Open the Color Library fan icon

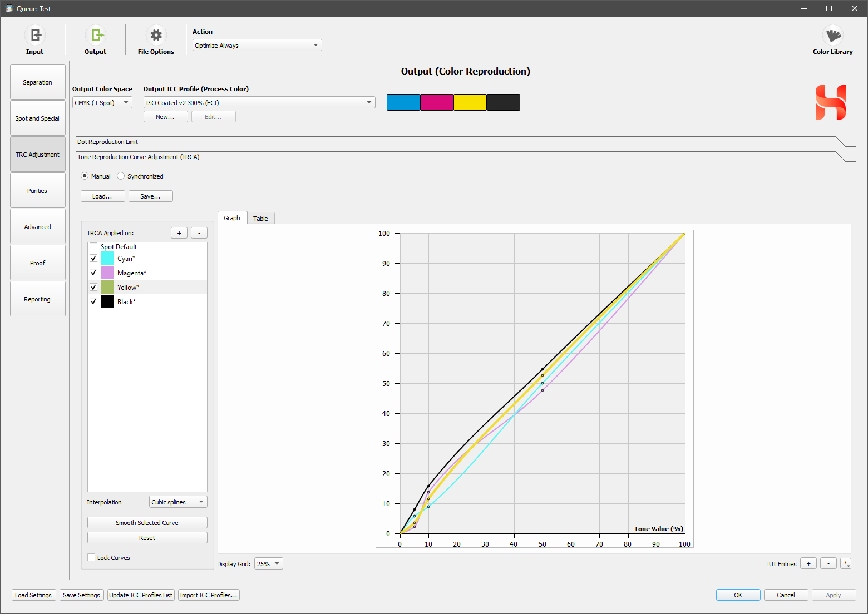(x=832, y=36)
